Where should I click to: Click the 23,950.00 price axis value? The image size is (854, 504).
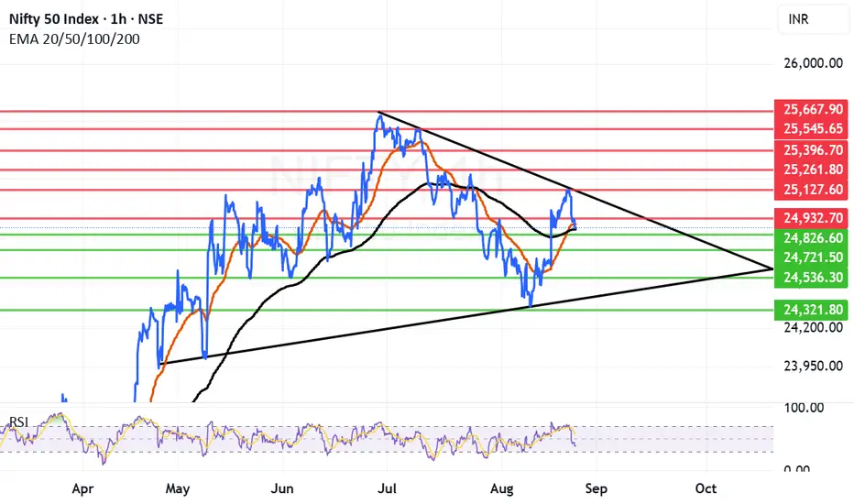click(x=813, y=366)
